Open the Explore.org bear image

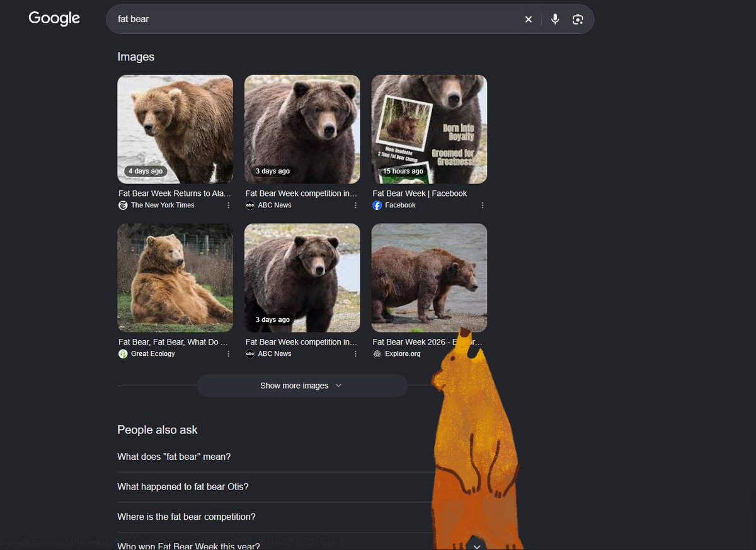point(429,278)
